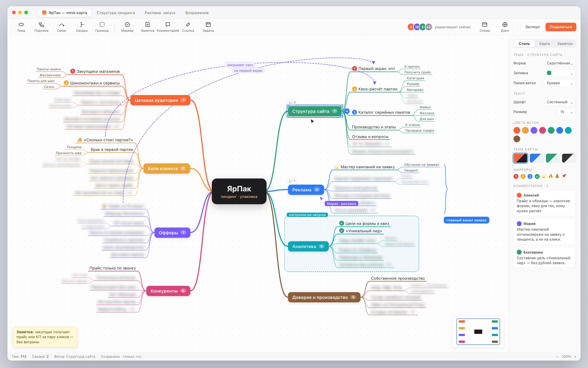
Task: Zoom out with minus in status bar
Action: [x=557, y=357]
